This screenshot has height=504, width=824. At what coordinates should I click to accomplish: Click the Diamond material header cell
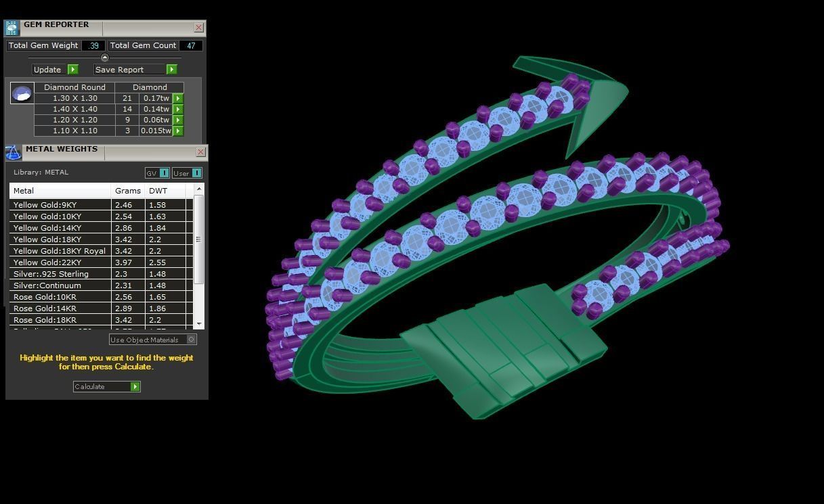(x=150, y=87)
